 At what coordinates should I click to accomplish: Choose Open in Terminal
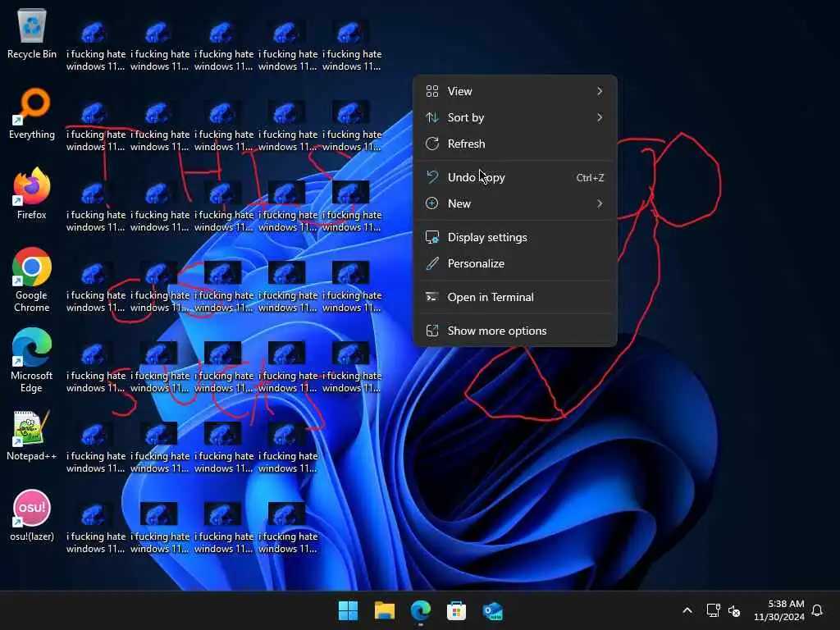[x=515, y=297]
